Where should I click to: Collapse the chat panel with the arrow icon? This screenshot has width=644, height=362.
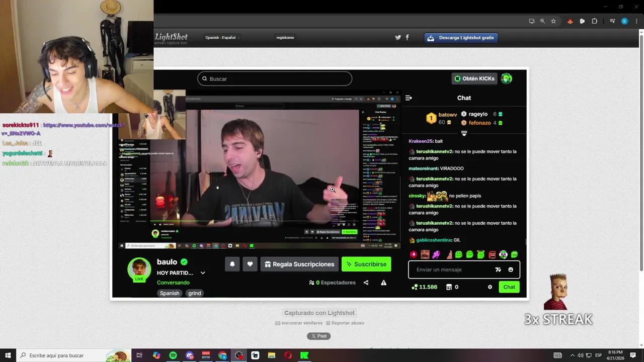[x=409, y=98]
